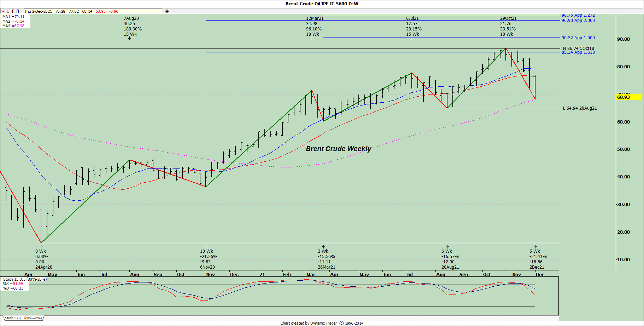Click the date and OHLC data bar
Viewport: 644px width, 326px height.
93,11
